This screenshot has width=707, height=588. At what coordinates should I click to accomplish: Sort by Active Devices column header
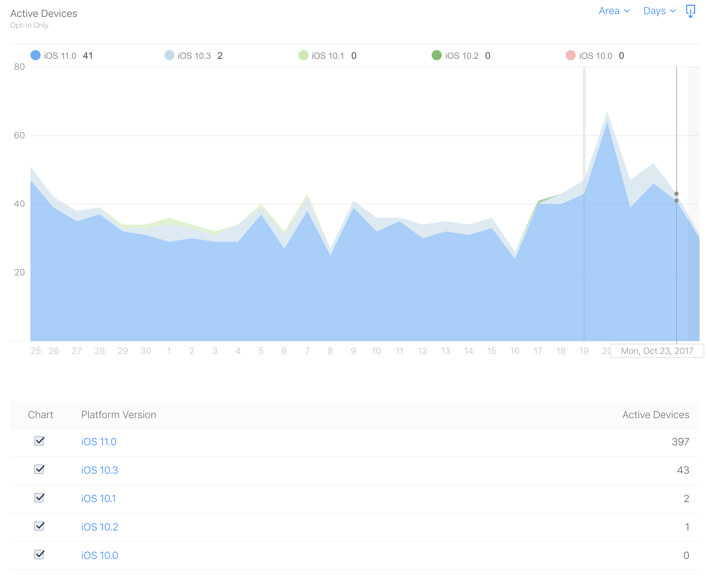pyautogui.click(x=655, y=414)
